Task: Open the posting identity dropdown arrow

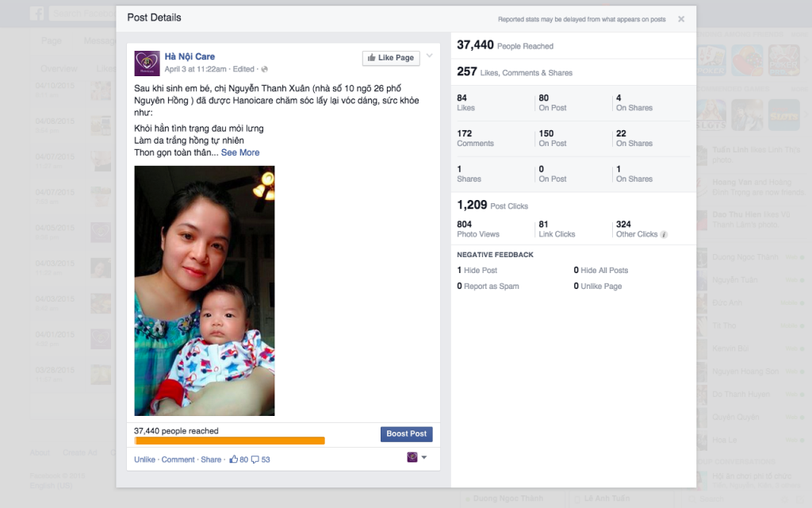Action: [424, 457]
